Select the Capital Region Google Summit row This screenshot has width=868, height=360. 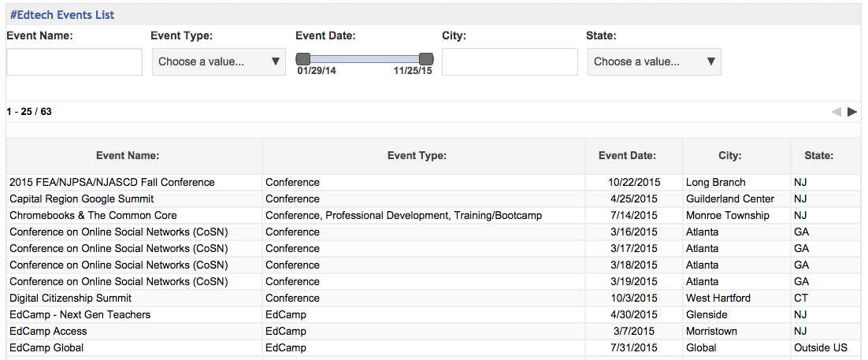pos(433,199)
